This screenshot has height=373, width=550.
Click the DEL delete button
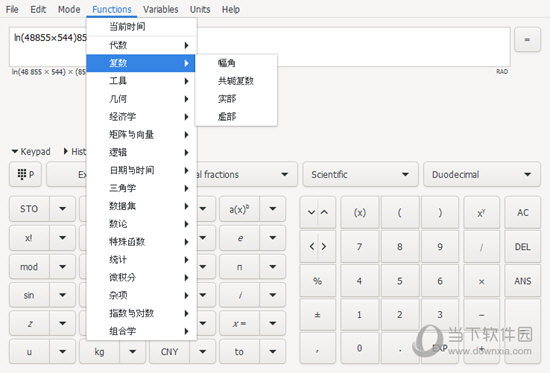tap(523, 247)
